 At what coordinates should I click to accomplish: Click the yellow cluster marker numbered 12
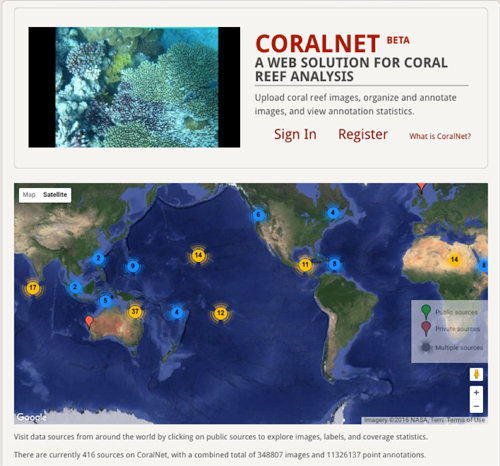tap(220, 313)
